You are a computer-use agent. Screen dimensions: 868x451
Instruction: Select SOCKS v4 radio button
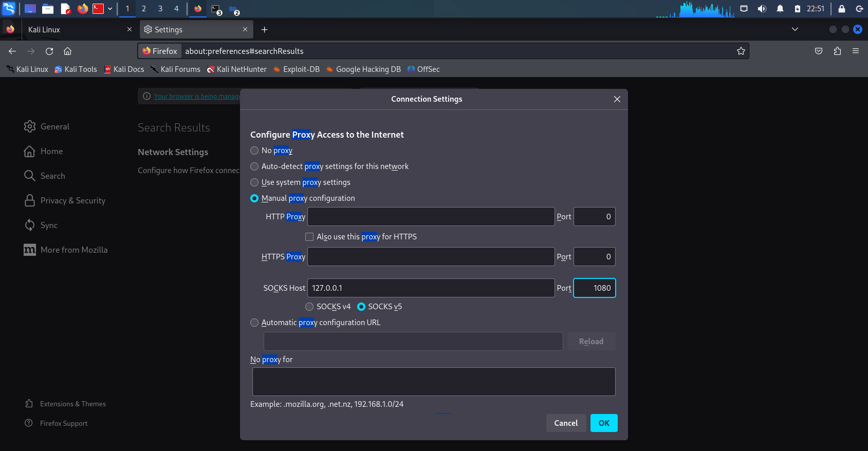[x=309, y=307]
